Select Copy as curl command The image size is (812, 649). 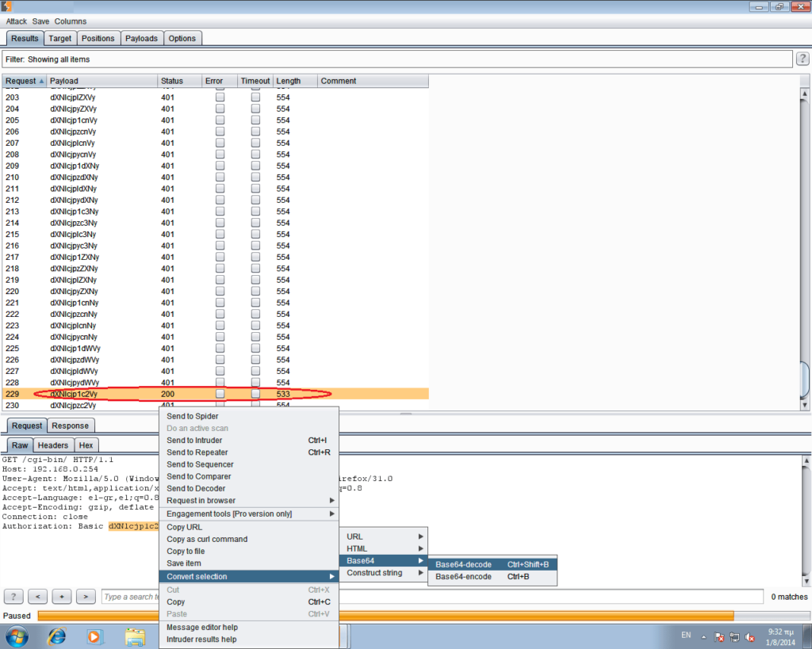249,540
